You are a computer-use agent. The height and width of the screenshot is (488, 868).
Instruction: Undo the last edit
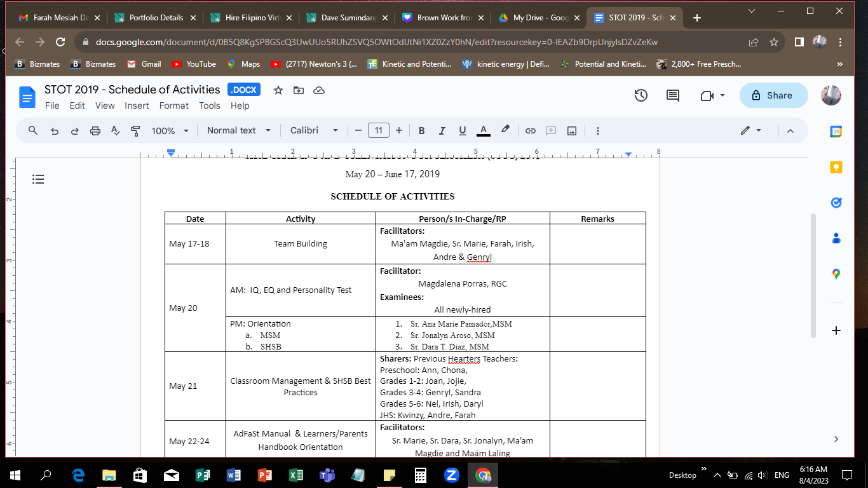coord(55,130)
